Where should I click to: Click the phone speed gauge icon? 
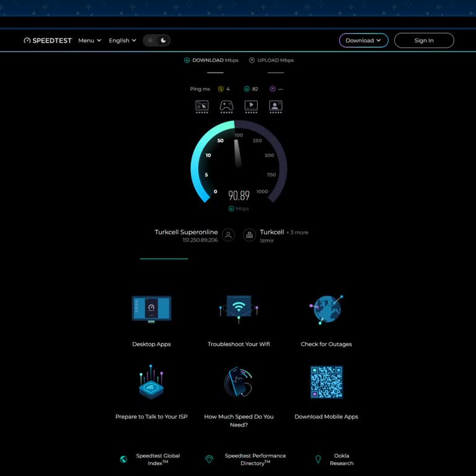coord(239,382)
